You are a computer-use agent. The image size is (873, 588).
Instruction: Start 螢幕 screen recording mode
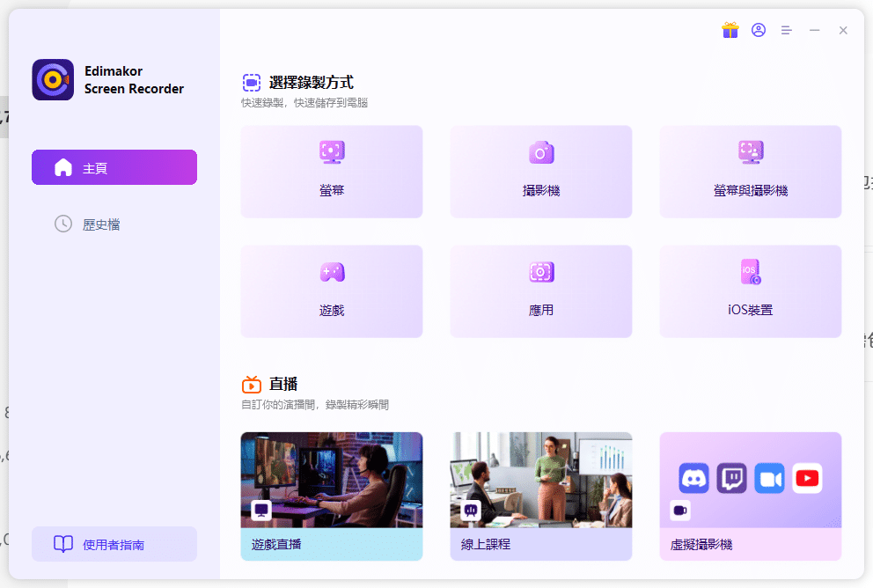331,172
